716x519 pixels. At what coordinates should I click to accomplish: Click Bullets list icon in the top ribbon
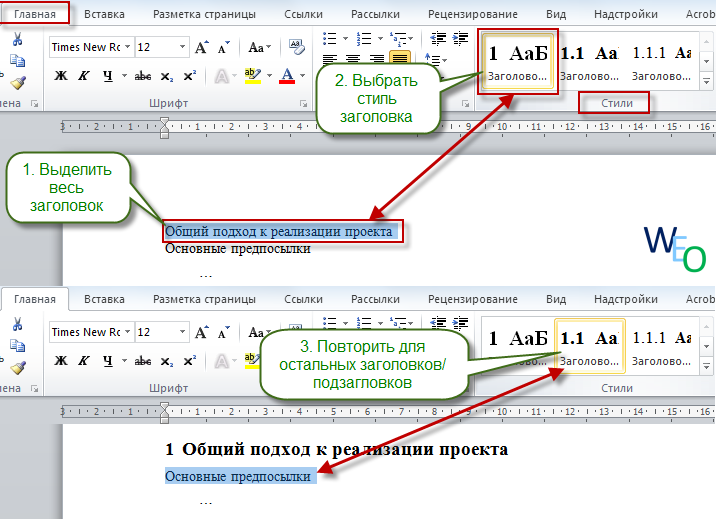(x=329, y=38)
